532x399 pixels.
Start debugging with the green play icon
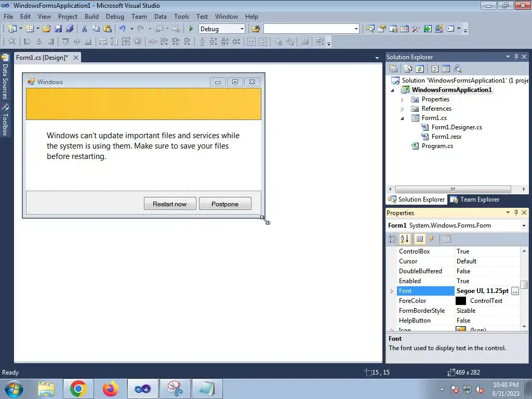point(191,29)
